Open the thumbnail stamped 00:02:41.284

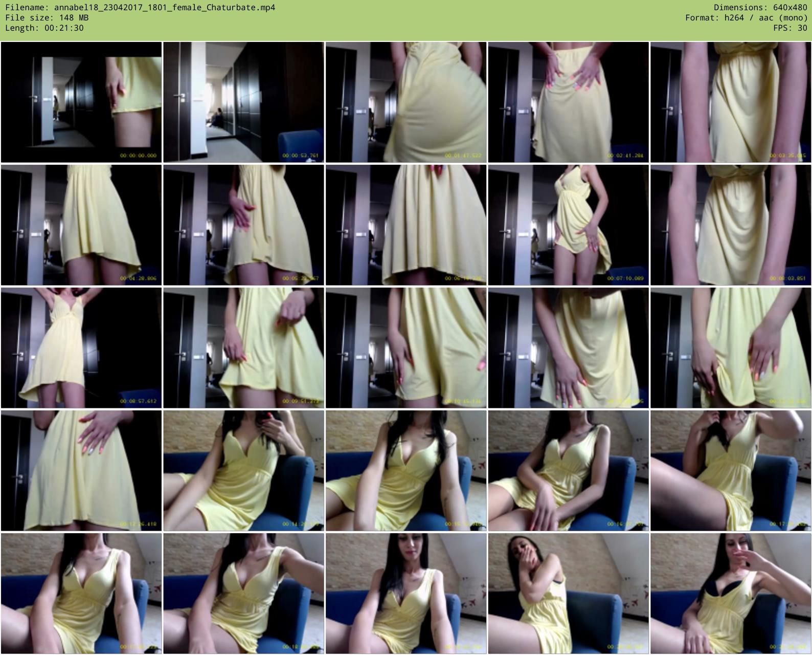(568, 102)
